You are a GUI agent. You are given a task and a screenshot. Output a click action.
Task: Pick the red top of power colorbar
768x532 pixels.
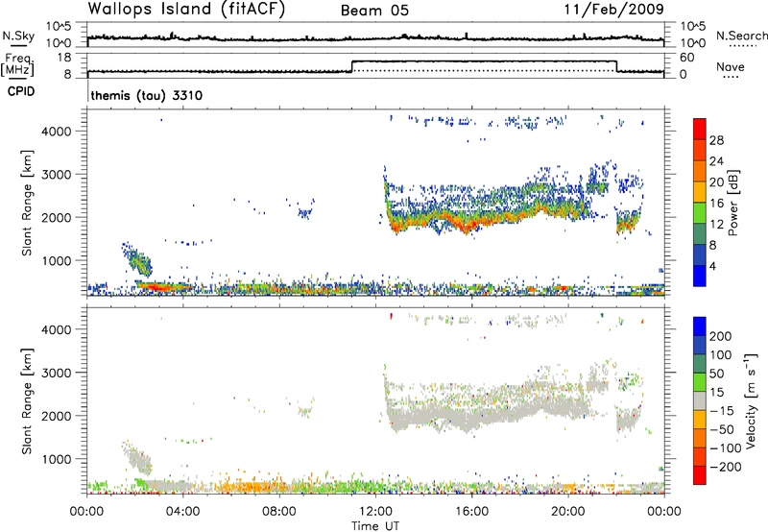pyautogui.click(x=700, y=130)
